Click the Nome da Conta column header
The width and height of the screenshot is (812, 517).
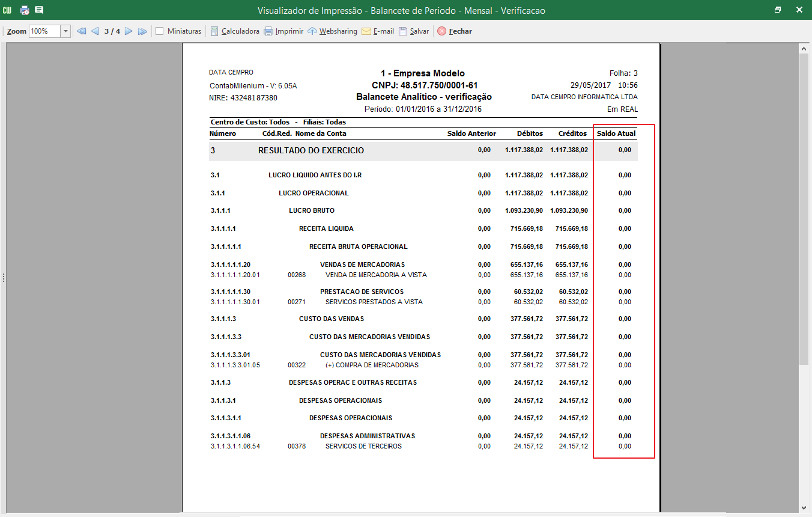321,133
